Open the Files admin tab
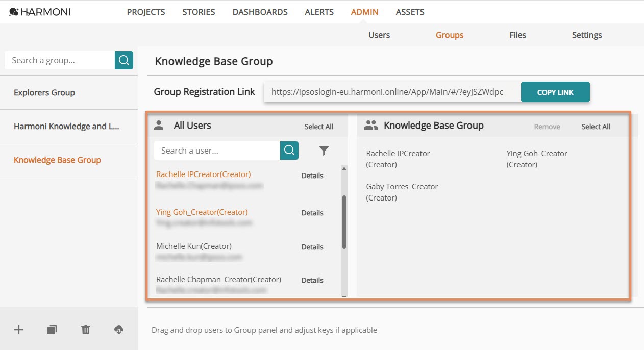The image size is (644, 350). 517,35
